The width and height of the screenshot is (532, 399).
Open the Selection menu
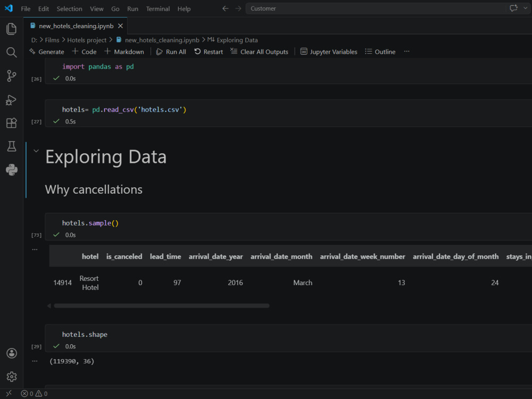[x=69, y=9]
